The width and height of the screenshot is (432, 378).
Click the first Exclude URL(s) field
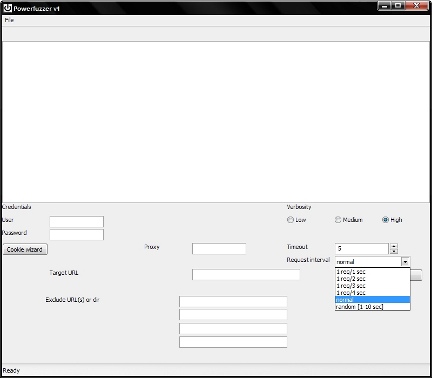pos(233,302)
